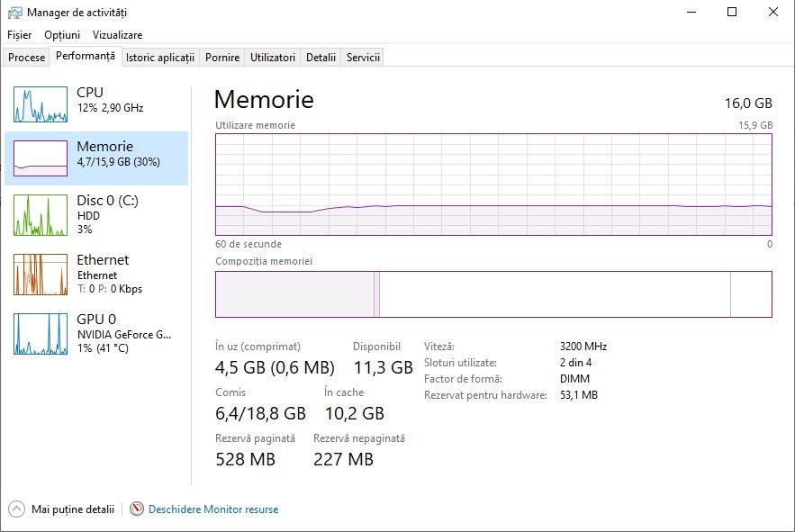Open the Vizualizare menu
795x532 pixels.
coord(117,34)
